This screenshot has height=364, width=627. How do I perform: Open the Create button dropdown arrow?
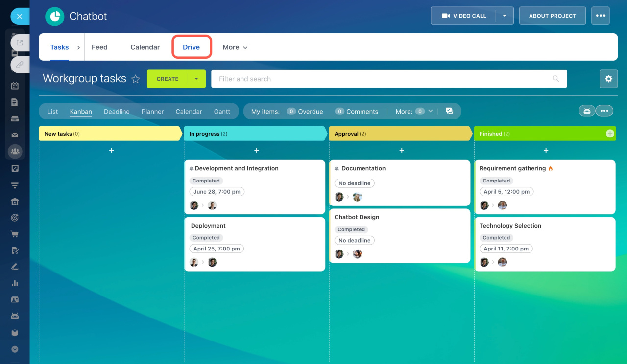(x=196, y=79)
